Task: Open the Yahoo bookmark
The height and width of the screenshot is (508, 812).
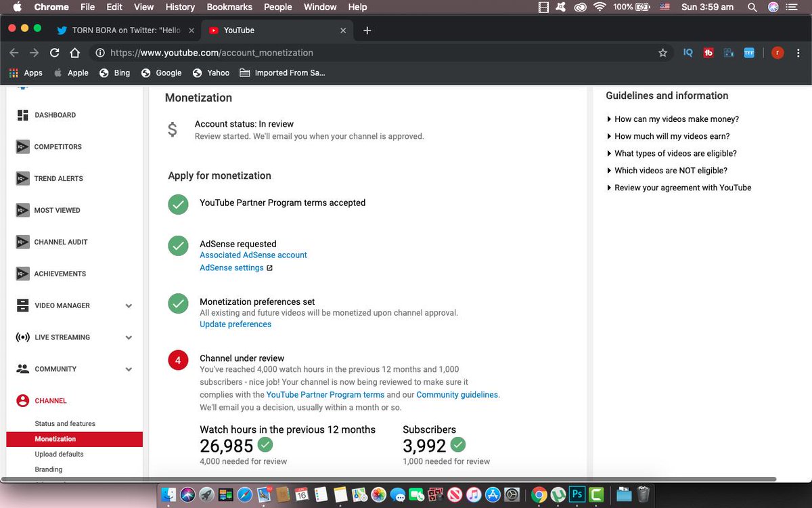Action: pos(211,72)
